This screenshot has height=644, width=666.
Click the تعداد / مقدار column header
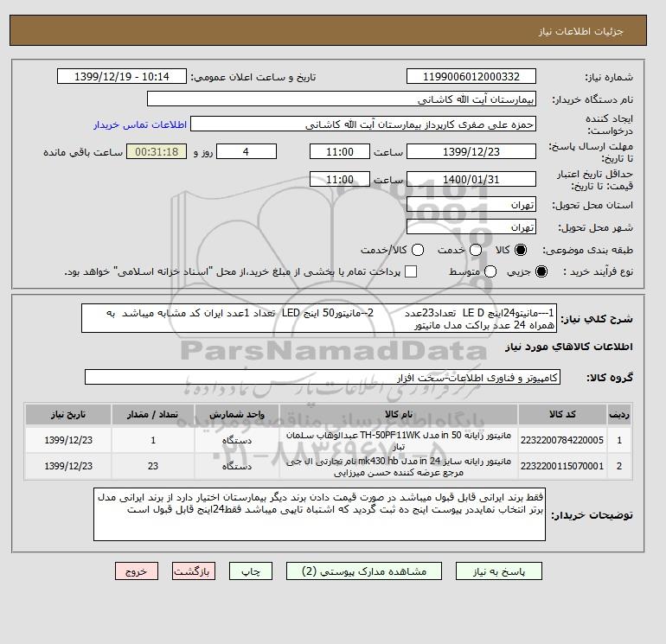point(153,414)
